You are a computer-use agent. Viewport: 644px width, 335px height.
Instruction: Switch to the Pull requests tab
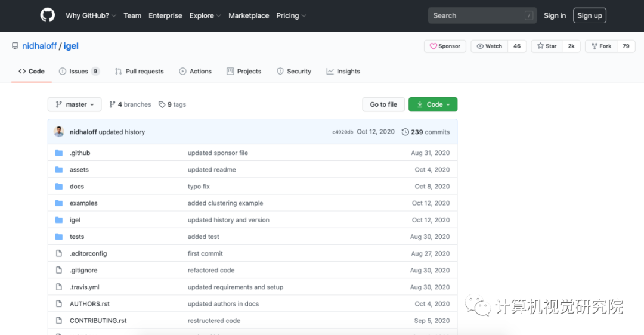point(139,71)
